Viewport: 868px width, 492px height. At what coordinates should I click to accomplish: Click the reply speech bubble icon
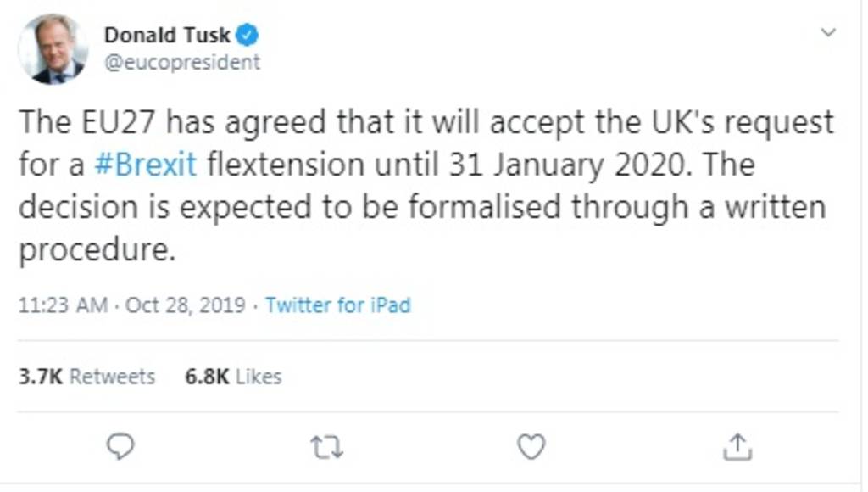(120, 446)
